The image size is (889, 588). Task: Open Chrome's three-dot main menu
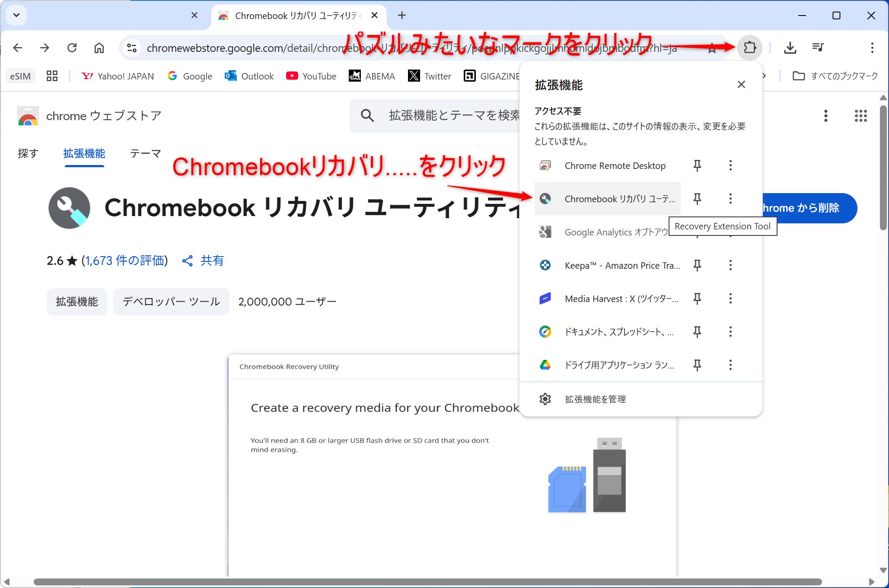872,48
